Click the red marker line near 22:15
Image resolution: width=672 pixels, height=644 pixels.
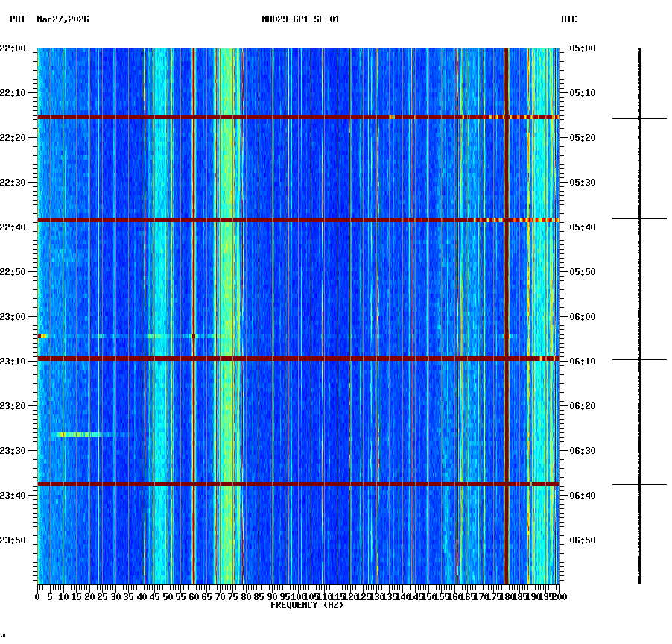click(298, 116)
